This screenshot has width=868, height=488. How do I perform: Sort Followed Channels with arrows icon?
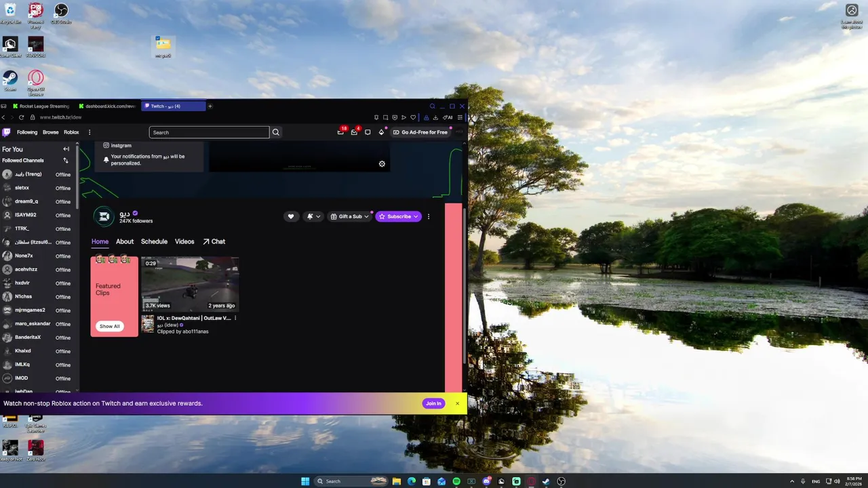click(x=66, y=161)
